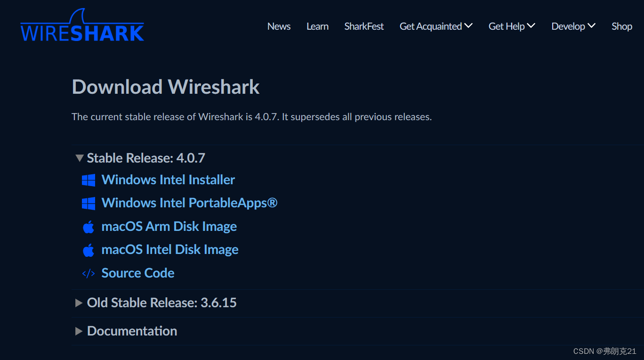
Task: Click Apple icon beside macOS Intel Disk Image
Action: pyautogui.click(x=89, y=250)
